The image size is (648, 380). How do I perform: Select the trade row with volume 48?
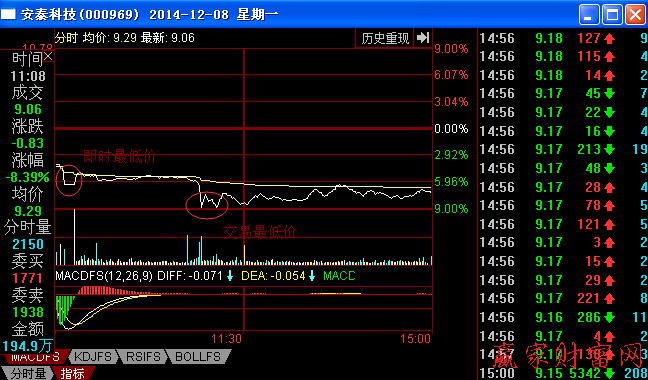tap(563, 168)
